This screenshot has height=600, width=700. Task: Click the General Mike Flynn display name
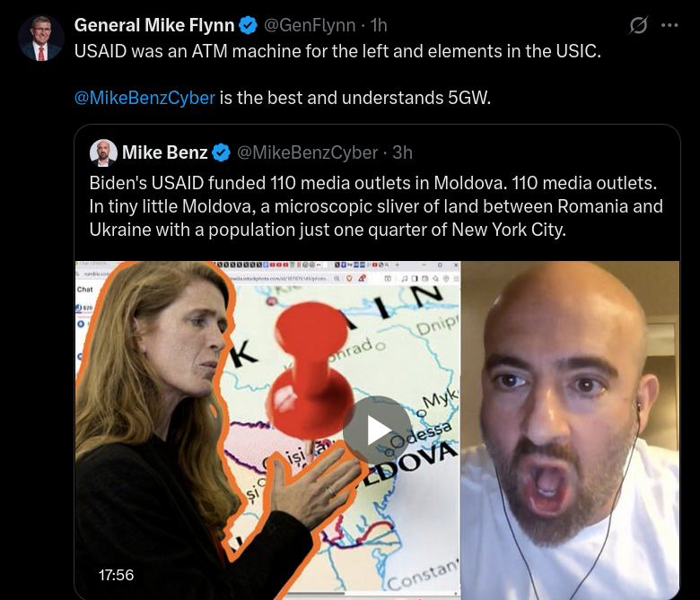tap(154, 25)
